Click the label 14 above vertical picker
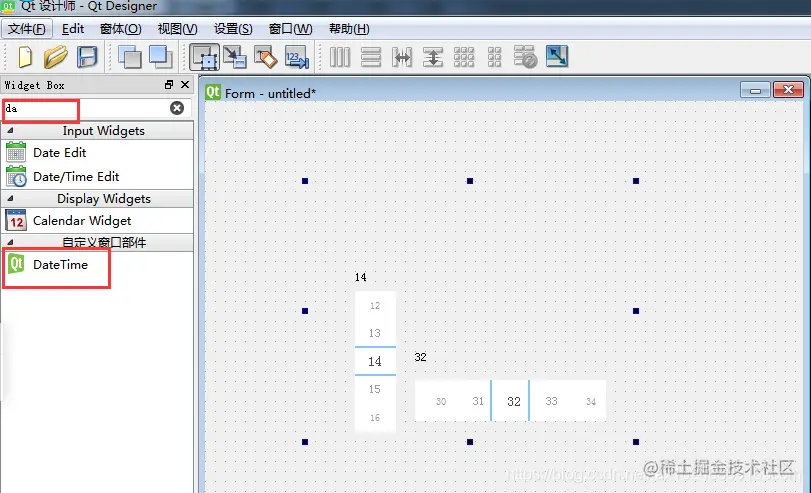This screenshot has height=493, width=811. click(x=361, y=277)
